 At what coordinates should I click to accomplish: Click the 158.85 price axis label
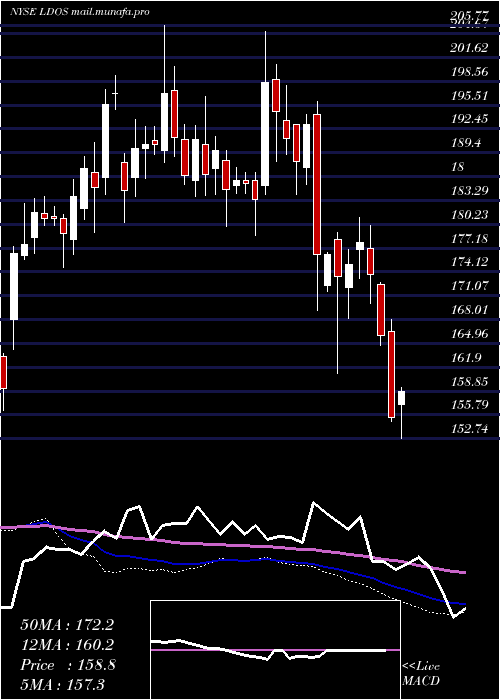click(469, 382)
